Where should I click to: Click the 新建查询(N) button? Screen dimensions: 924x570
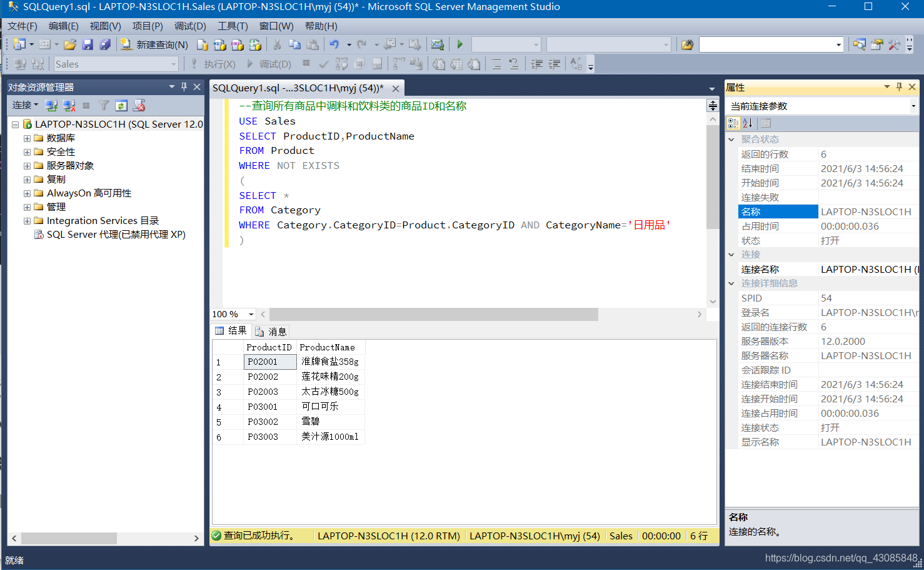pyautogui.click(x=154, y=44)
